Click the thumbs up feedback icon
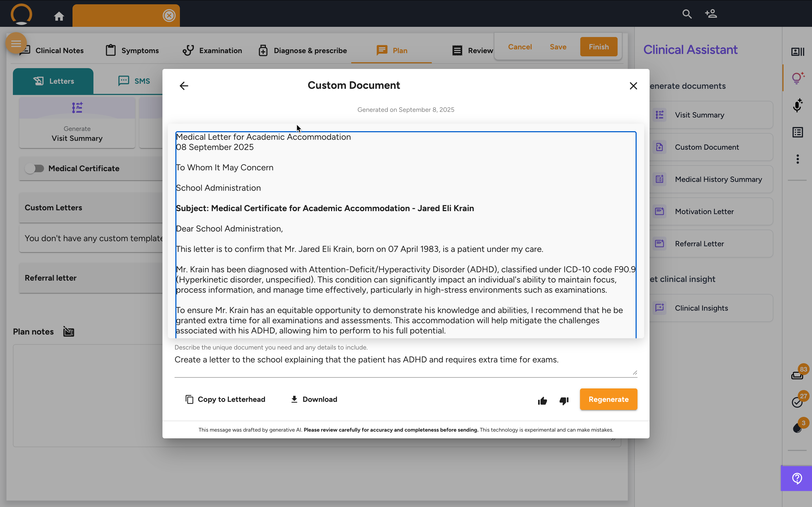The image size is (812, 507). tap(542, 401)
